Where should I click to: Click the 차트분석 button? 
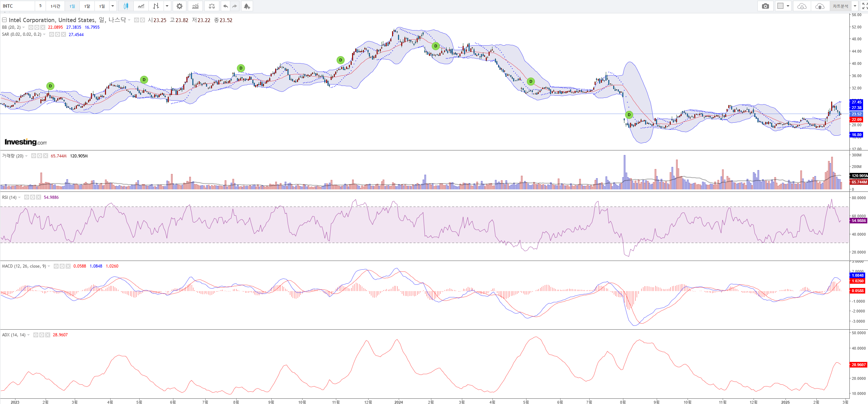[841, 6]
